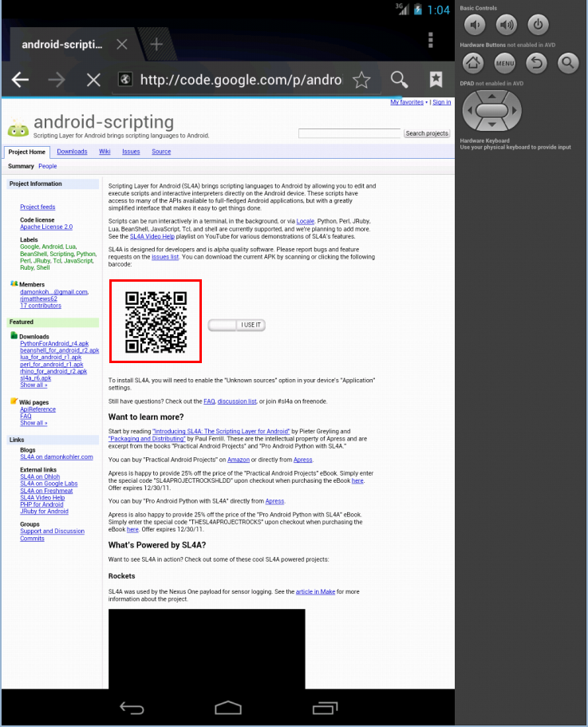Image resolution: width=588 pixels, height=727 pixels.
Task: Open the Locale link
Action: point(306,221)
